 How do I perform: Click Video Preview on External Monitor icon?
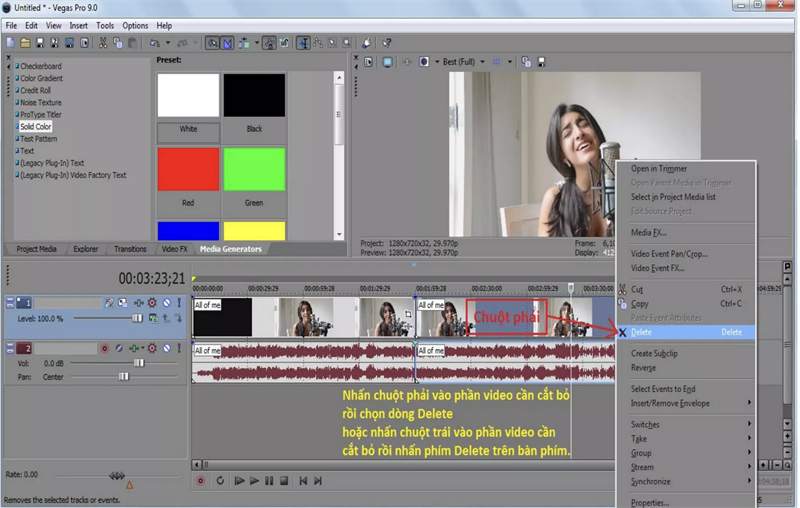click(x=387, y=62)
